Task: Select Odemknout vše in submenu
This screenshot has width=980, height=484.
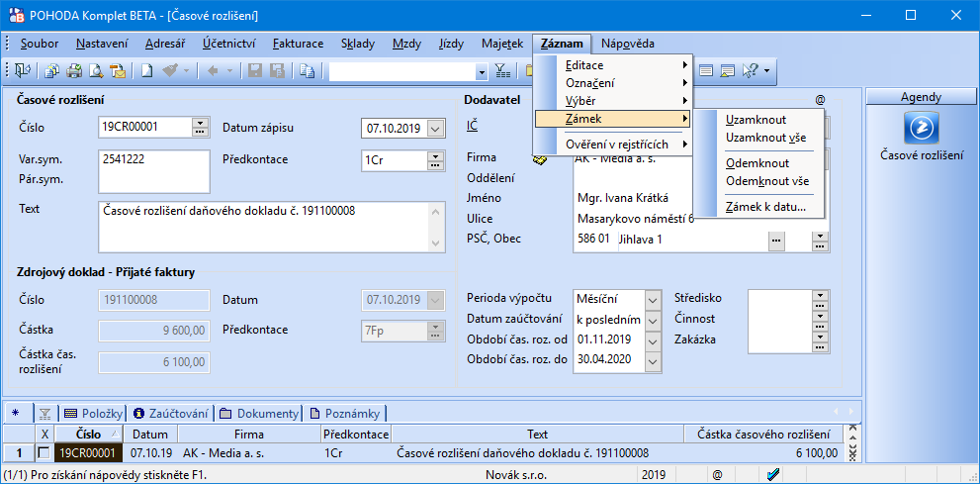Action: 767,181
